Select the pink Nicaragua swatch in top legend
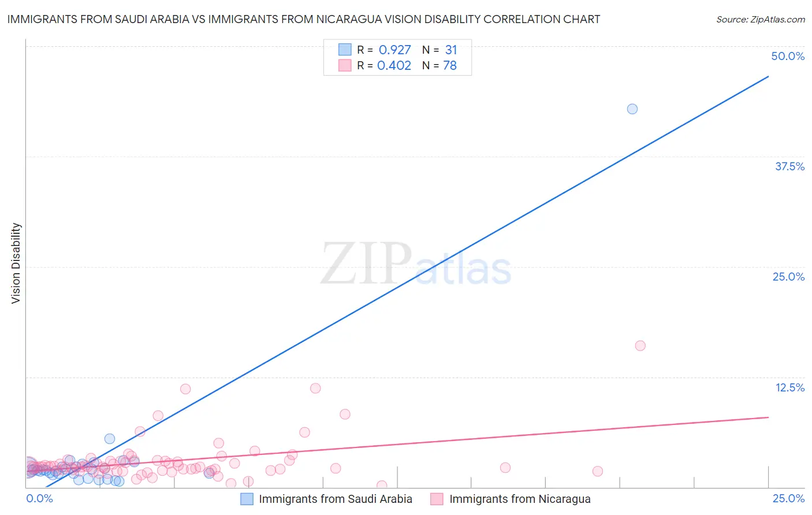Image resolution: width=812 pixels, height=515 pixels. [345, 65]
